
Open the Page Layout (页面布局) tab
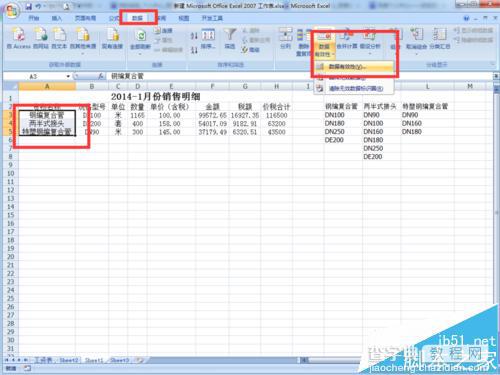pos(85,18)
